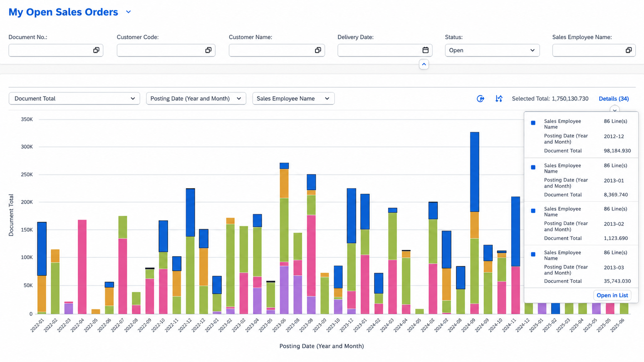644x362 pixels.
Task: Open the Document Total measure dropdown
Action: (x=74, y=98)
